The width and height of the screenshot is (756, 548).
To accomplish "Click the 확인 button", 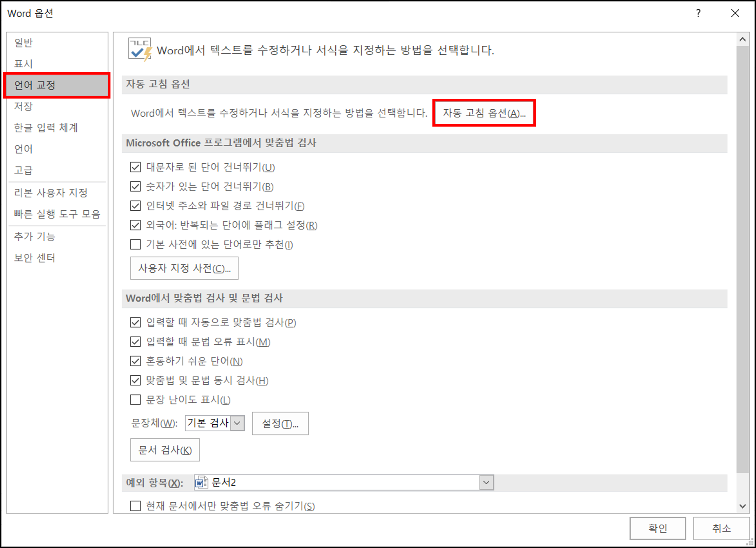I will point(658,528).
